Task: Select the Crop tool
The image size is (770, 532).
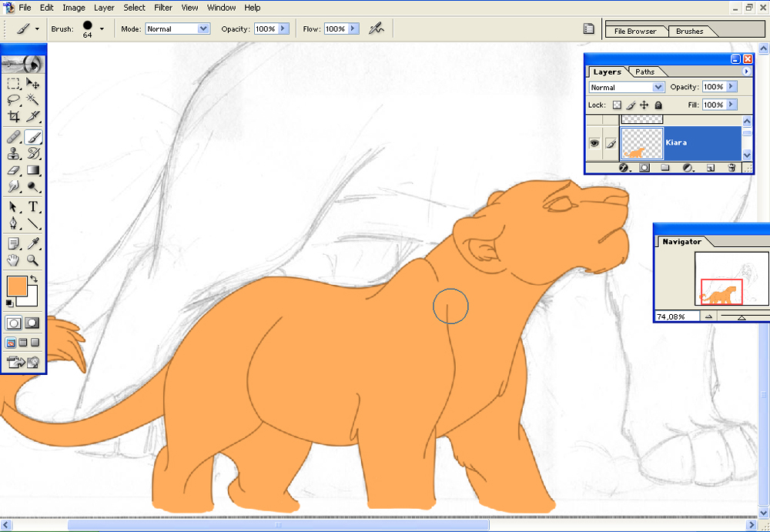Action: click(x=14, y=116)
